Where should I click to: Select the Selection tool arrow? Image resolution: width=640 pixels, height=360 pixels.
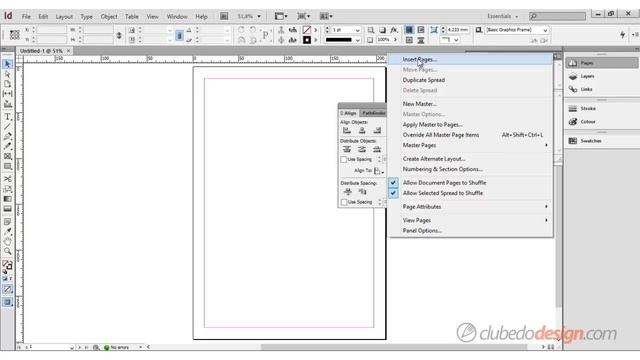point(7,64)
